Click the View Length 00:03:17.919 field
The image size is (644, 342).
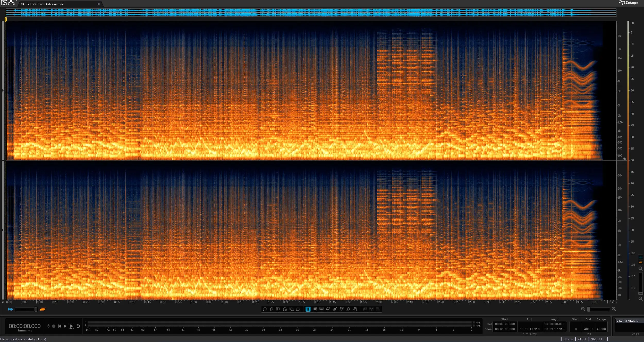point(554,329)
